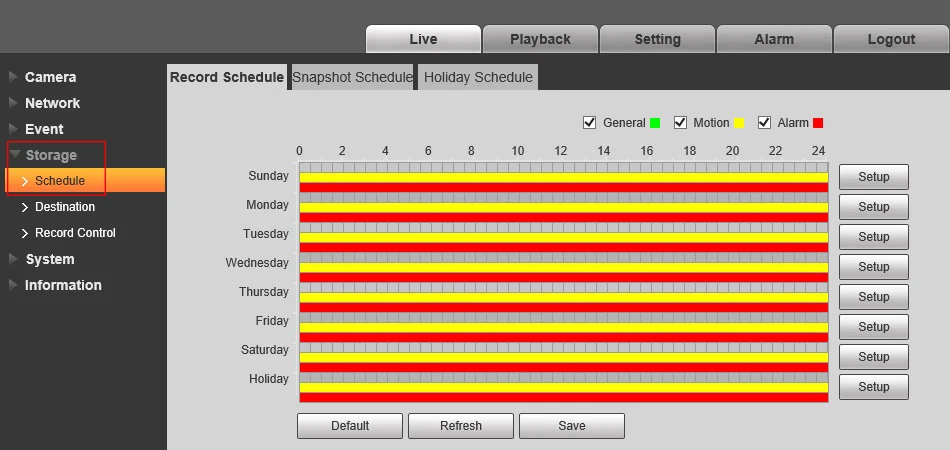Open the Alarm tab
This screenshot has height=450, width=950.
tap(774, 39)
